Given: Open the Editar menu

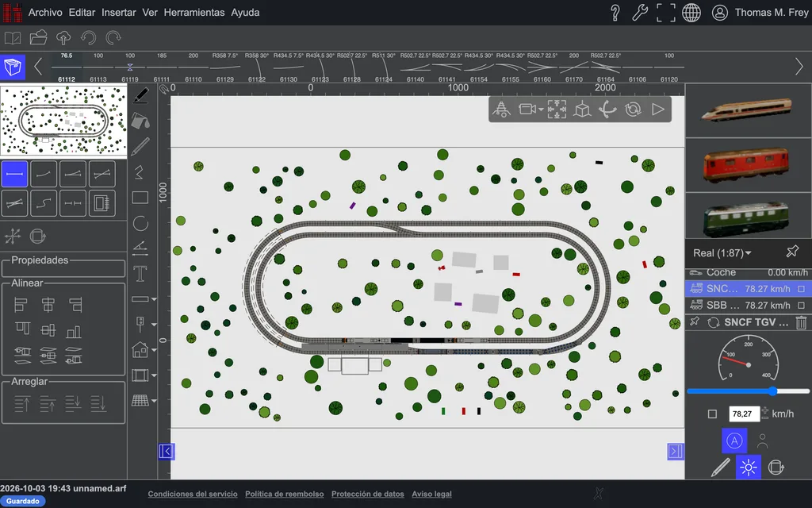Looking at the screenshot, I should pyautogui.click(x=82, y=13).
